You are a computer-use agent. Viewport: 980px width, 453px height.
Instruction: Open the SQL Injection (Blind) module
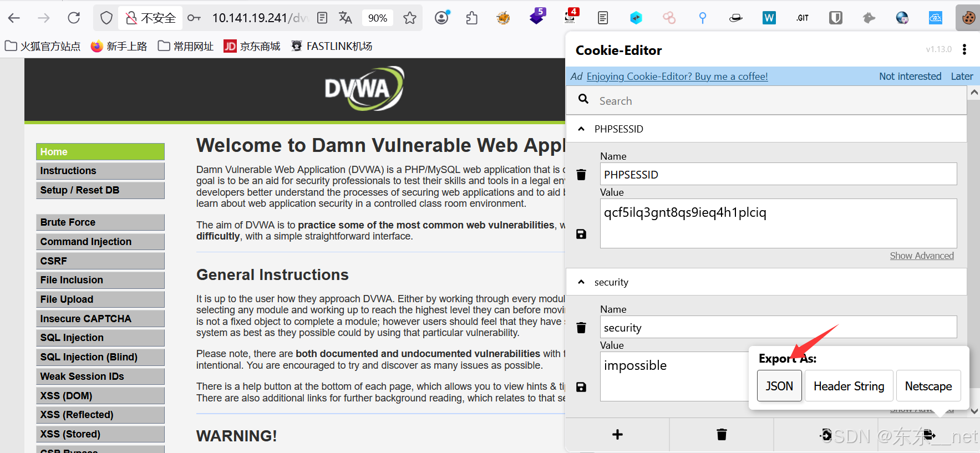click(x=100, y=357)
